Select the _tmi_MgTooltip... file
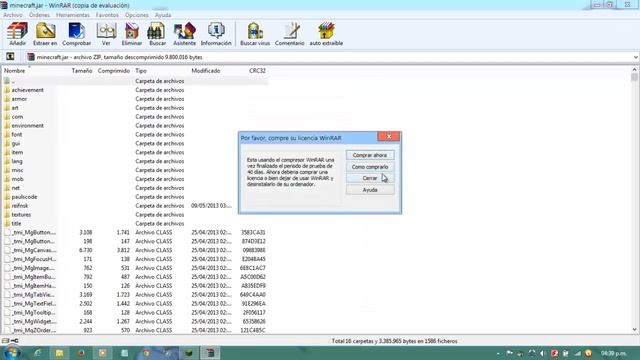Screen dimensions: 640x360 135,312
